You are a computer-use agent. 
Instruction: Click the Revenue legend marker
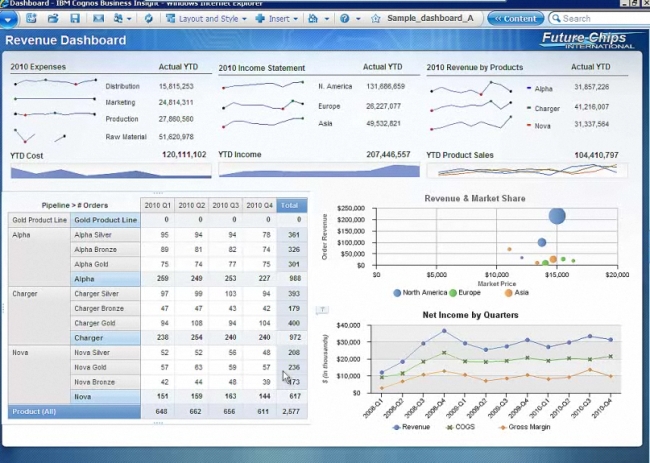coord(396,427)
